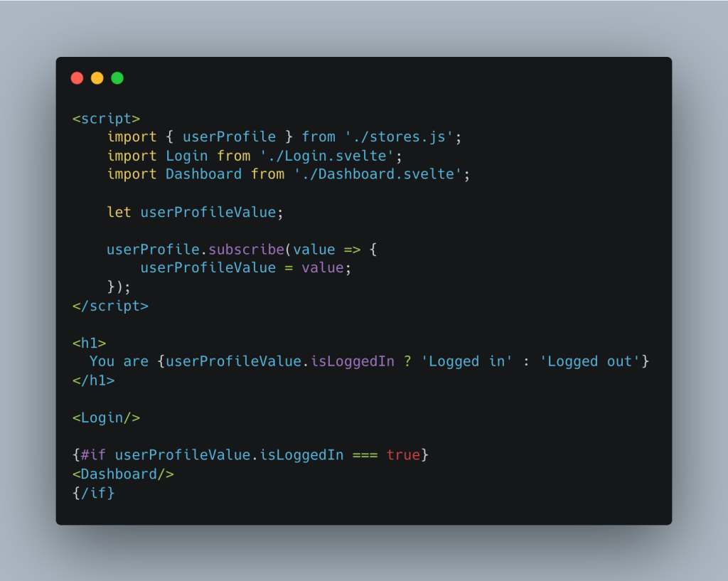728x581 pixels.
Task: Click the opening <script> tag
Action: point(107,119)
